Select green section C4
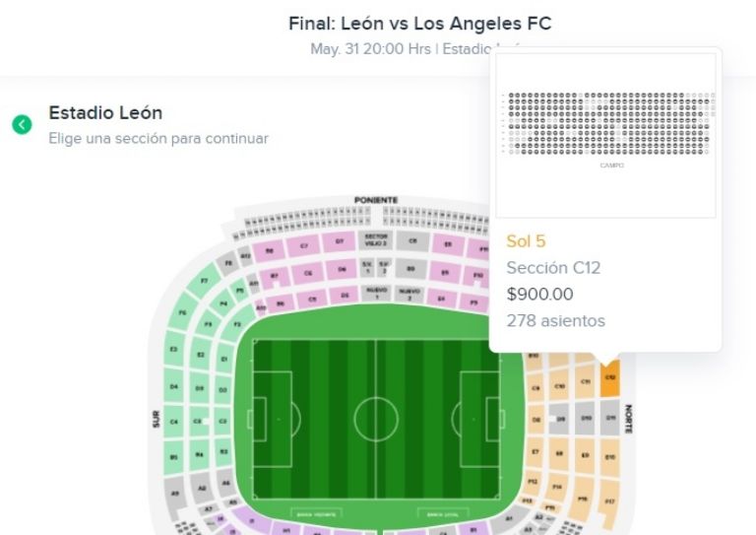Viewport: 756px width, 535px height. (174, 422)
